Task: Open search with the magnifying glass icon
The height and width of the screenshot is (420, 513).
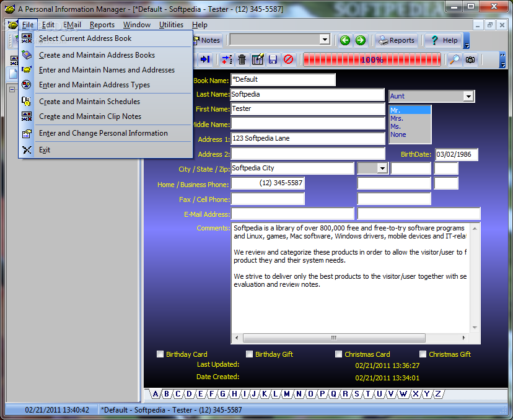Action: (x=455, y=59)
